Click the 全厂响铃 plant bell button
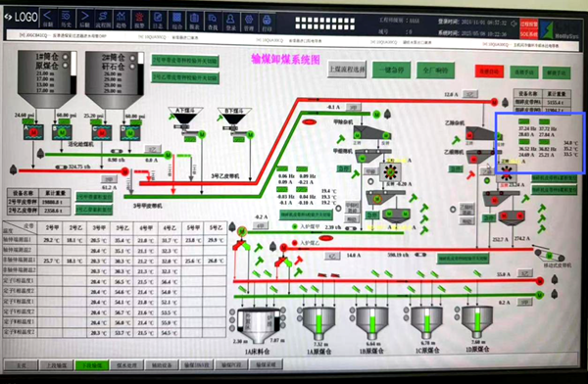The height and width of the screenshot is (384, 588). tap(435, 71)
